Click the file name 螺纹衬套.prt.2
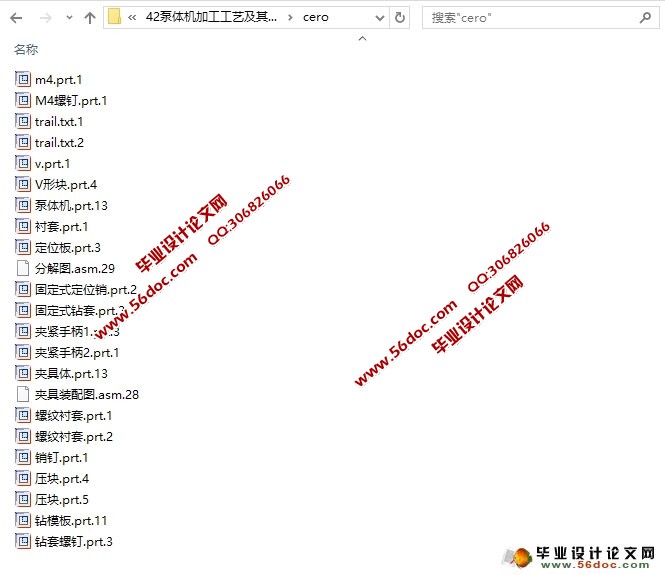The height and width of the screenshot is (575, 665). click(x=74, y=437)
